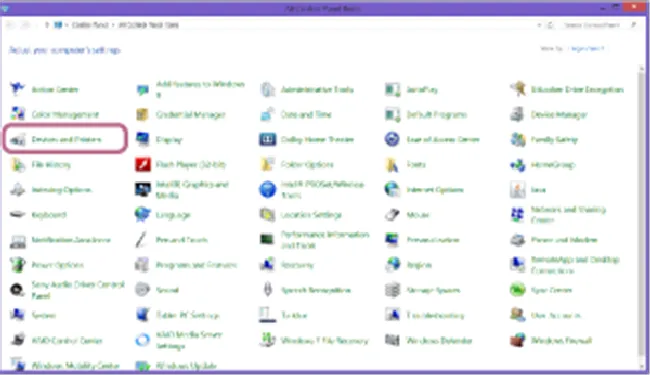Screen dimensions: 650x375
Task: Open the Credential Manager icon
Action: (x=143, y=114)
